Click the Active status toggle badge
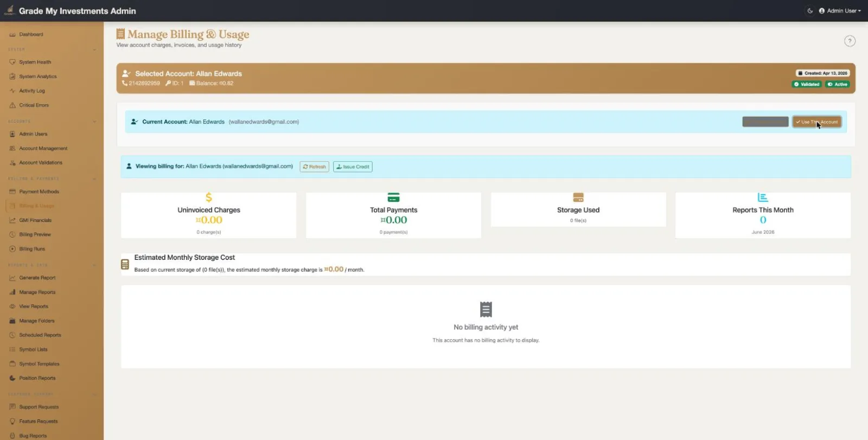Viewport: 868px width, 440px height. pos(838,84)
